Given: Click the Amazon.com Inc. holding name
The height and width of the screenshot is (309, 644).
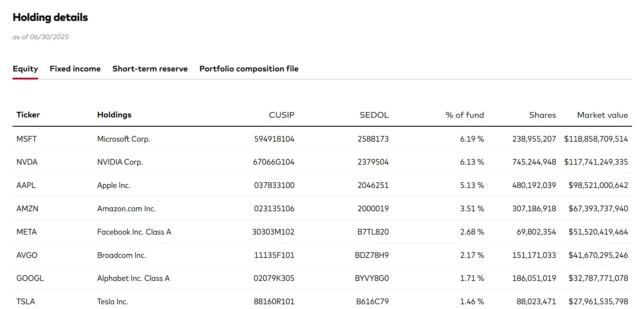Looking at the screenshot, I should (127, 209).
